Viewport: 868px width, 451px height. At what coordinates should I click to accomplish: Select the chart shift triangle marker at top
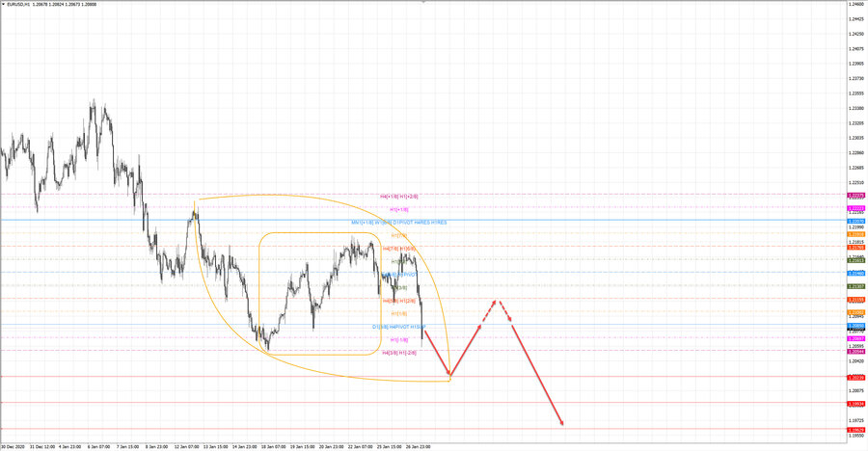(423, 2)
